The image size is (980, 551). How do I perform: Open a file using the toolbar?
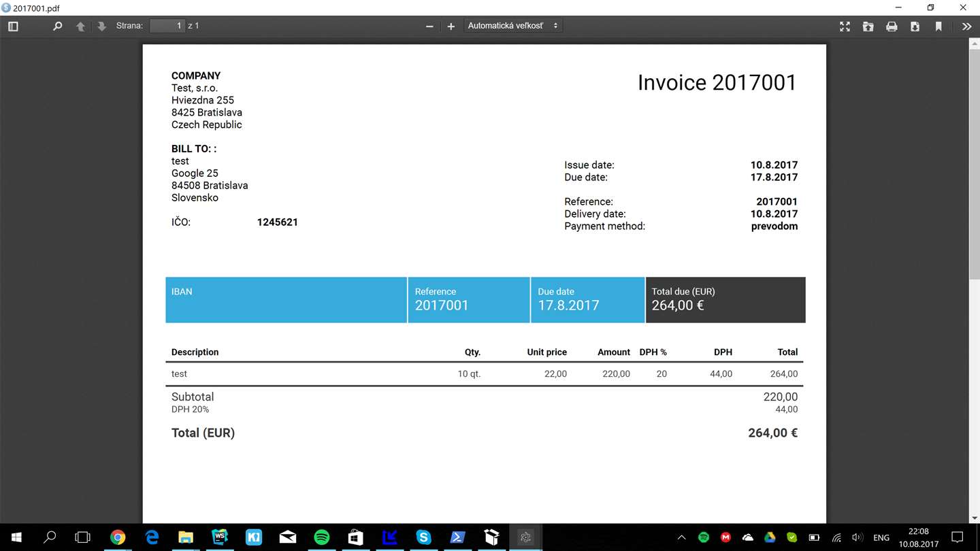(x=868, y=27)
